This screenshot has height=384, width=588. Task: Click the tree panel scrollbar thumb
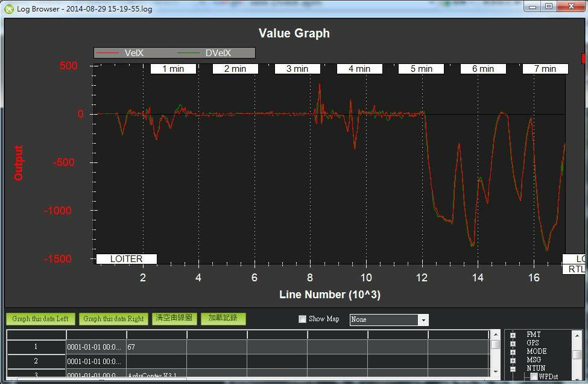(x=577, y=355)
